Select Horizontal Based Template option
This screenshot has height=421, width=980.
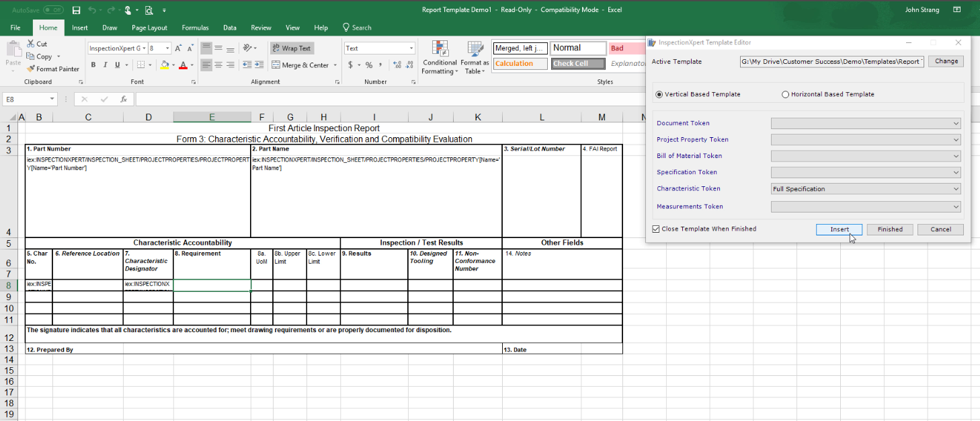(785, 94)
